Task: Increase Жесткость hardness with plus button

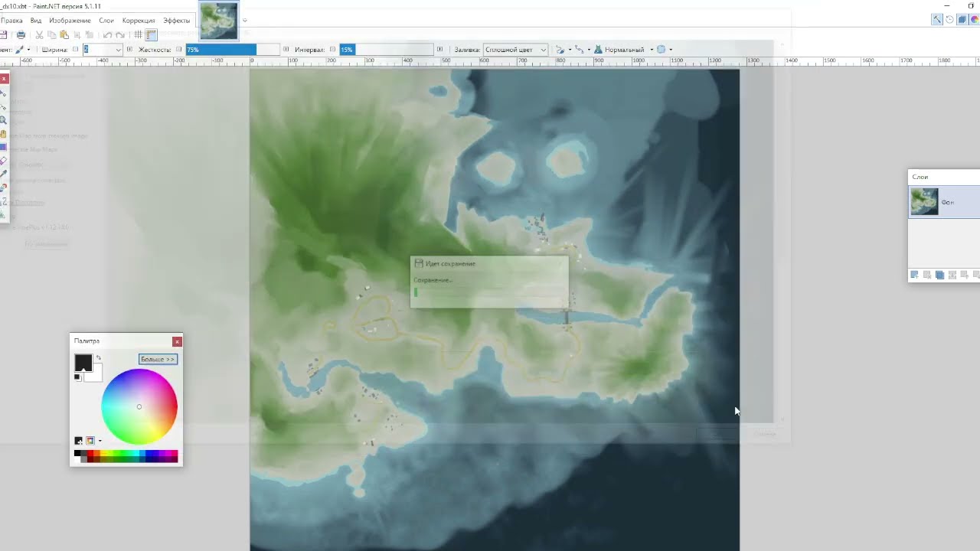Action: click(286, 50)
